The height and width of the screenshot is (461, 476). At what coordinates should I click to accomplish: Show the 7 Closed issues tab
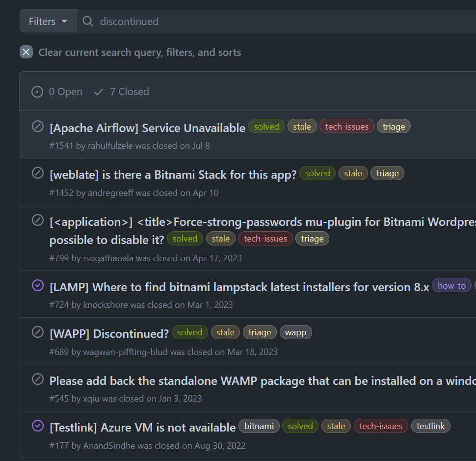(122, 92)
